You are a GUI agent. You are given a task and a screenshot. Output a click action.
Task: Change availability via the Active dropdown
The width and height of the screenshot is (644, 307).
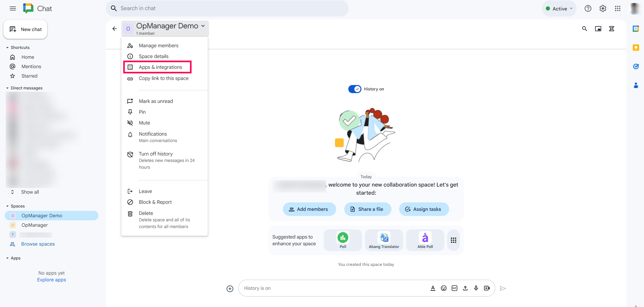(x=559, y=8)
